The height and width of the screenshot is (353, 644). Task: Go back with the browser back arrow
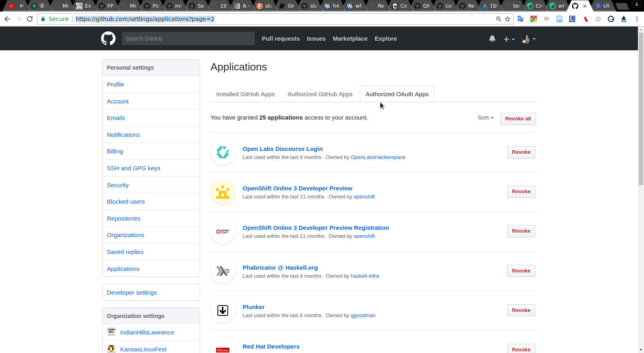click(x=7, y=19)
